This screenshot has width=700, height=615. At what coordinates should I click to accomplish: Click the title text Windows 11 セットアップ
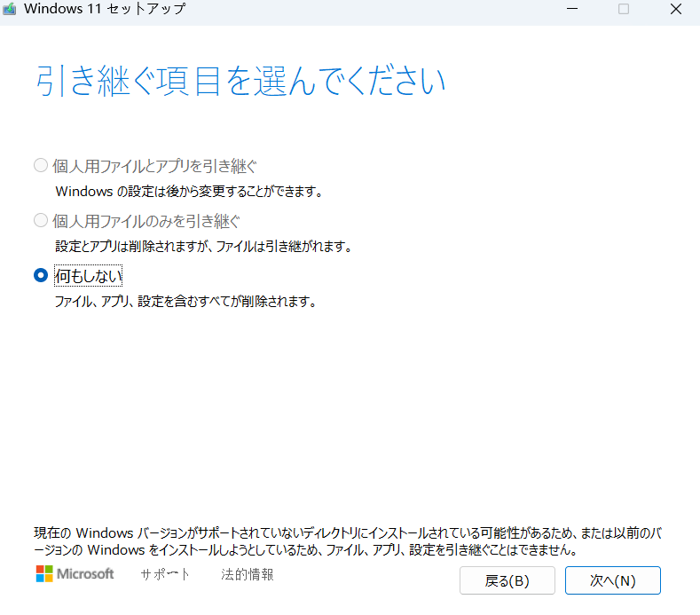[x=105, y=9]
